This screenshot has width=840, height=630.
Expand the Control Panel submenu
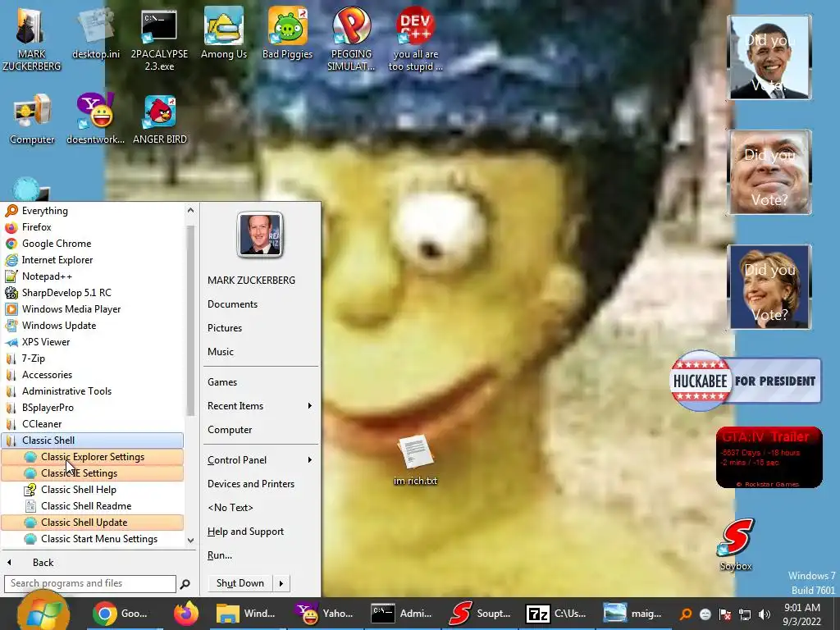click(x=260, y=460)
